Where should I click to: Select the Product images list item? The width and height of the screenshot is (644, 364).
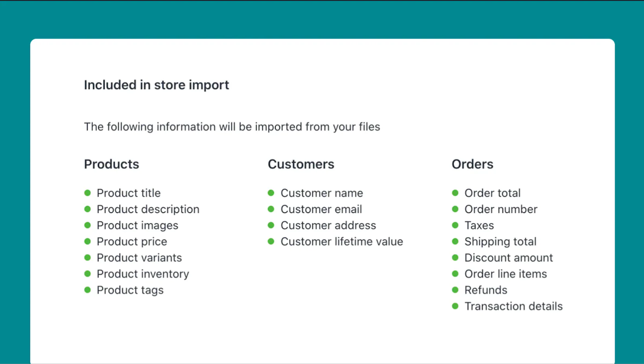(x=137, y=225)
